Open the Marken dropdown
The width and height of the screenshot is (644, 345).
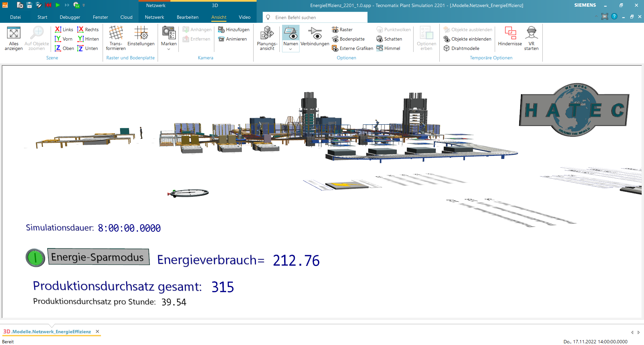168,49
